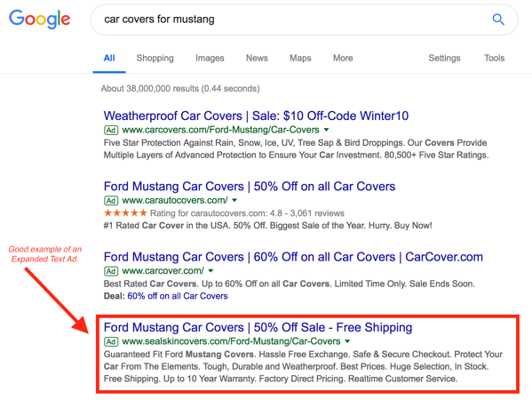Select the All results tab
Image resolution: width=532 pixels, height=400 pixels.
point(109,58)
